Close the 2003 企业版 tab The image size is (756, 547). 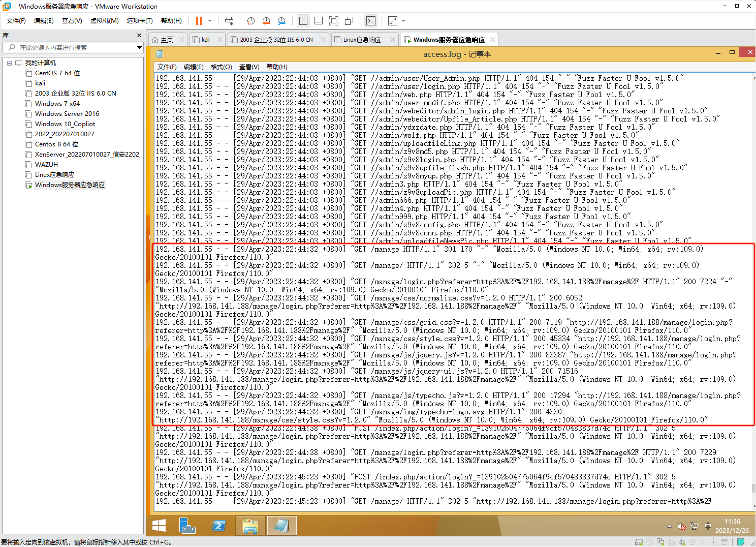(324, 40)
